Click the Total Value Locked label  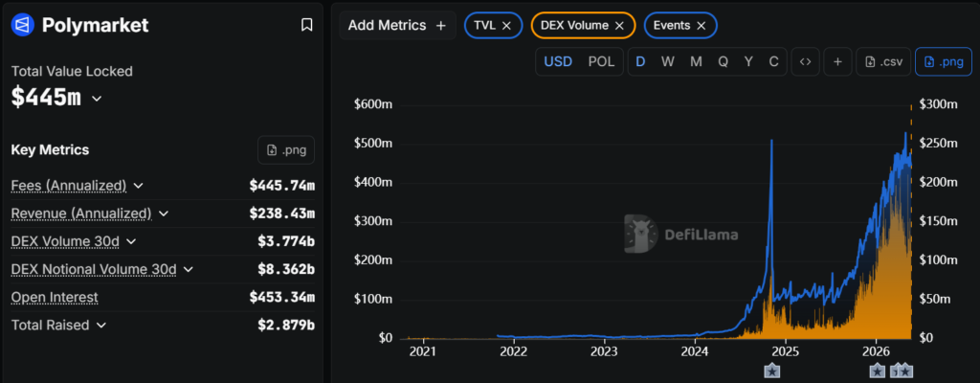(72, 72)
